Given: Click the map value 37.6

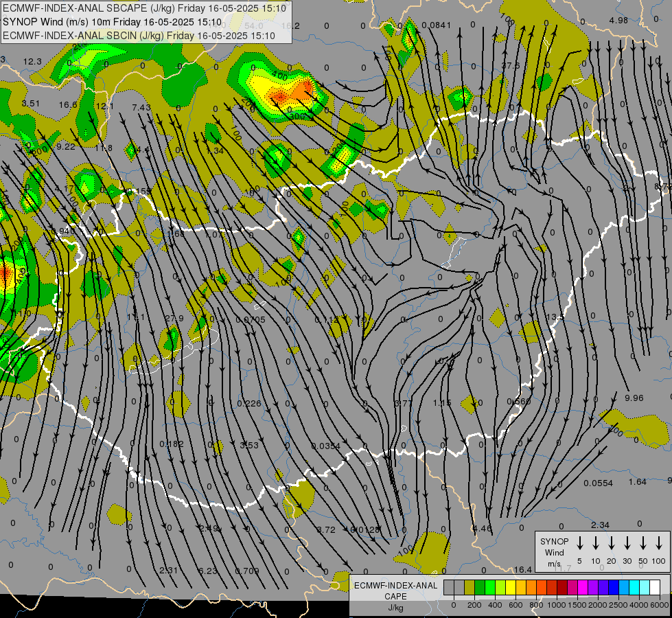Looking at the screenshot, I should point(511,66).
